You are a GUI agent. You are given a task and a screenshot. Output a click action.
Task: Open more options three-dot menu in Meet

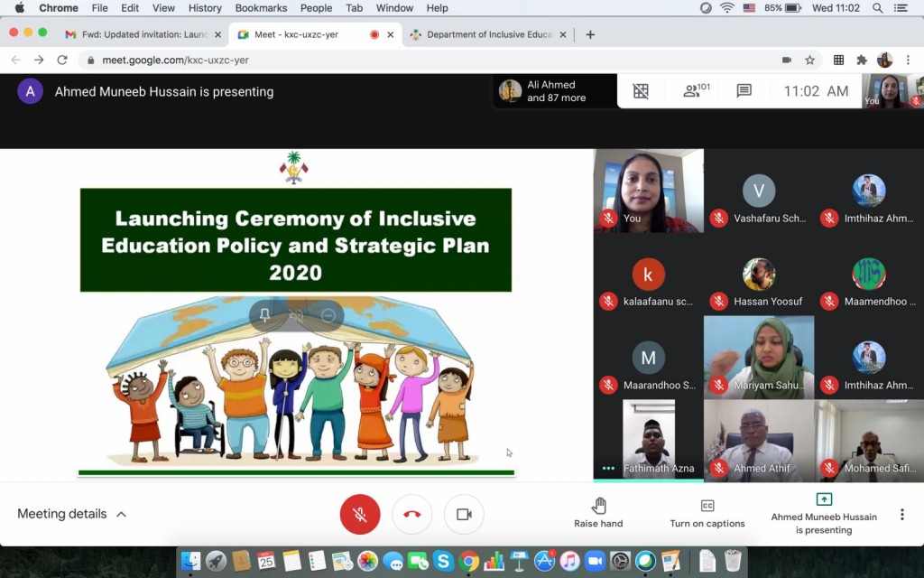point(901,514)
